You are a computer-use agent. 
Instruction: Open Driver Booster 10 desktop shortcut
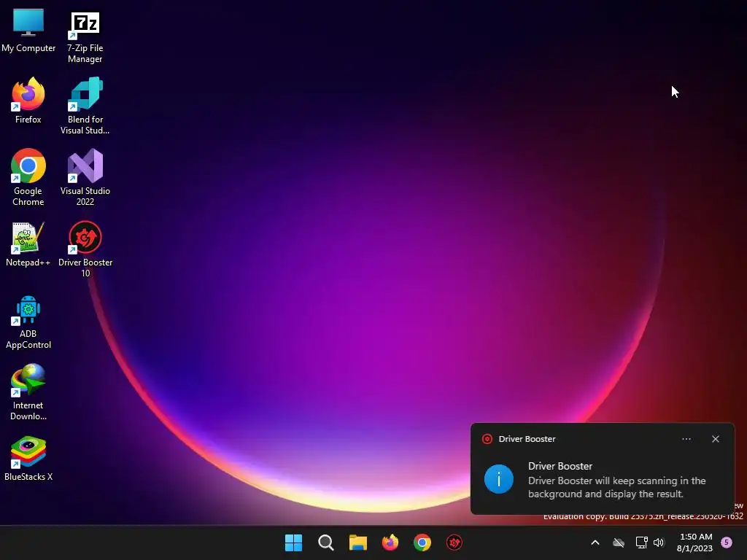click(85, 249)
